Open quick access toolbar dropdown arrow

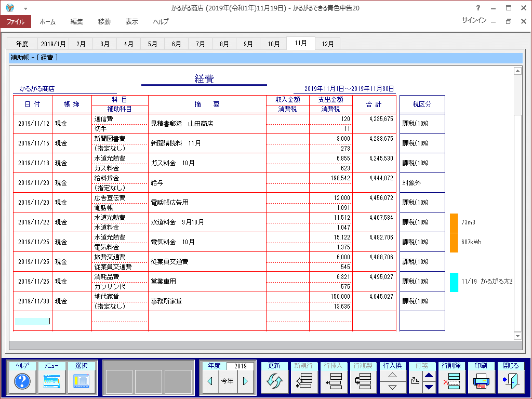click(x=25, y=8)
